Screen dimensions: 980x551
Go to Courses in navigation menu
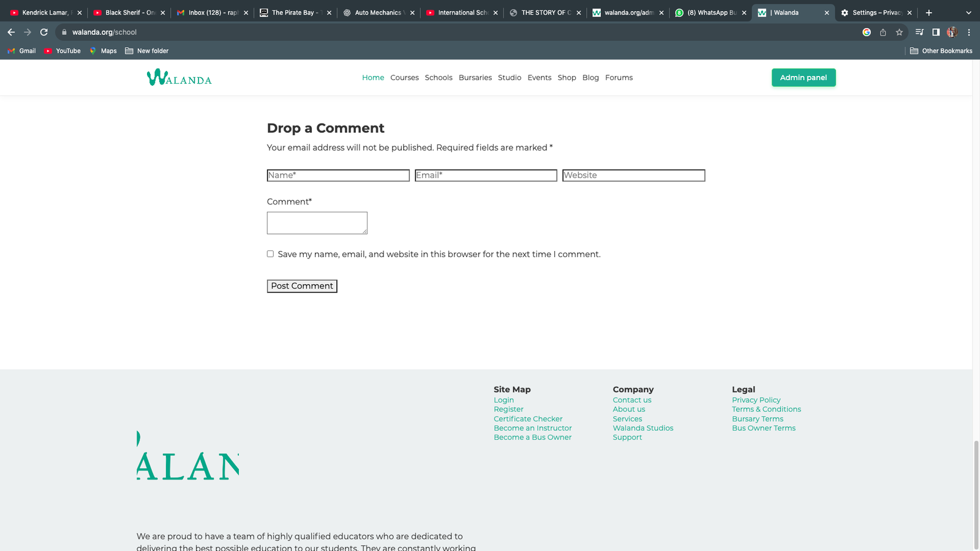tap(404, 78)
